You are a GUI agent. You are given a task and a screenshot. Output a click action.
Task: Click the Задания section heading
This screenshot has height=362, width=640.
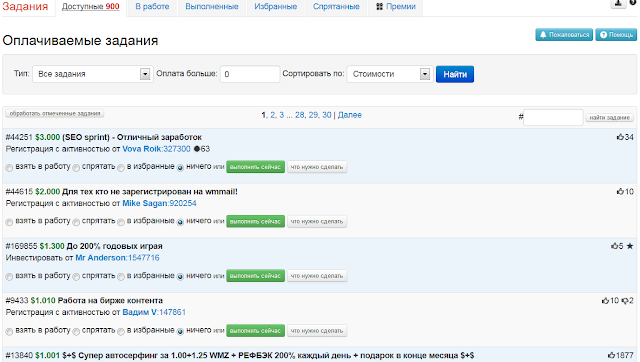25,7
